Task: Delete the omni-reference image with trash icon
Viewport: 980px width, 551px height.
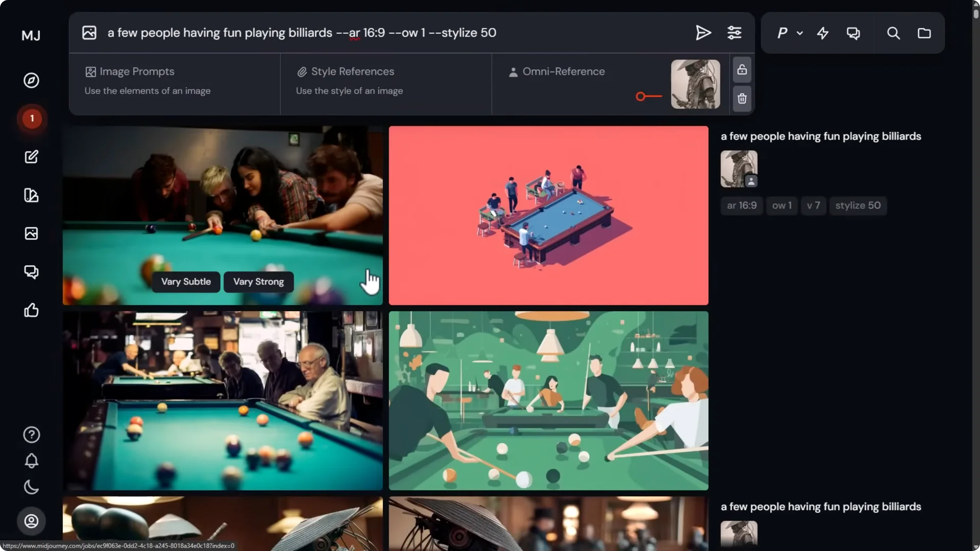Action: pos(742,98)
